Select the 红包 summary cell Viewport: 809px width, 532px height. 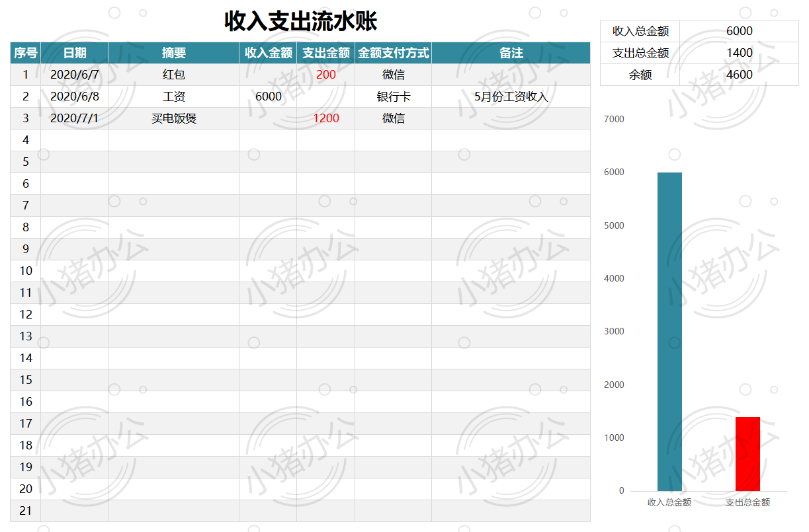click(x=174, y=75)
